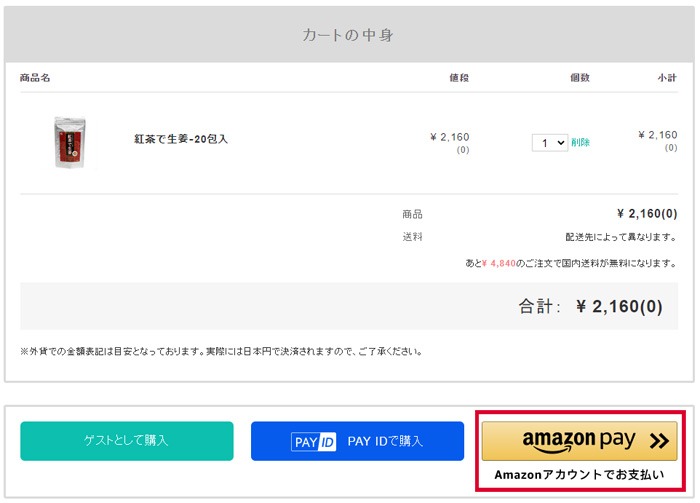Pay with the amazon pay button
This screenshot has width=700, height=503.
579,441
